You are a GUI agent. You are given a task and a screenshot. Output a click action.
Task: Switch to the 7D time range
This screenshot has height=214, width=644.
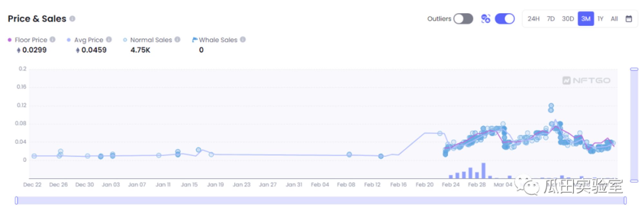click(551, 19)
